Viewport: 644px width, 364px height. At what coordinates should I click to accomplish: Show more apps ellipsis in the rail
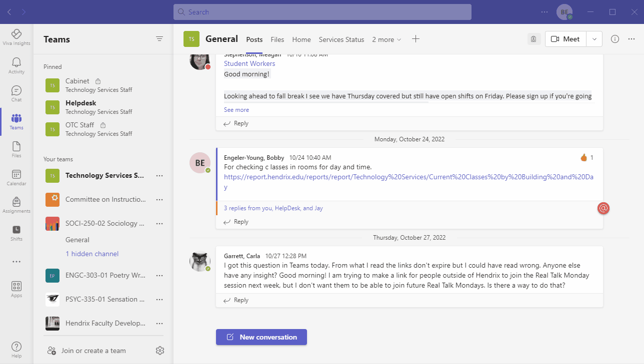pyautogui.click(x=16, y=262)
